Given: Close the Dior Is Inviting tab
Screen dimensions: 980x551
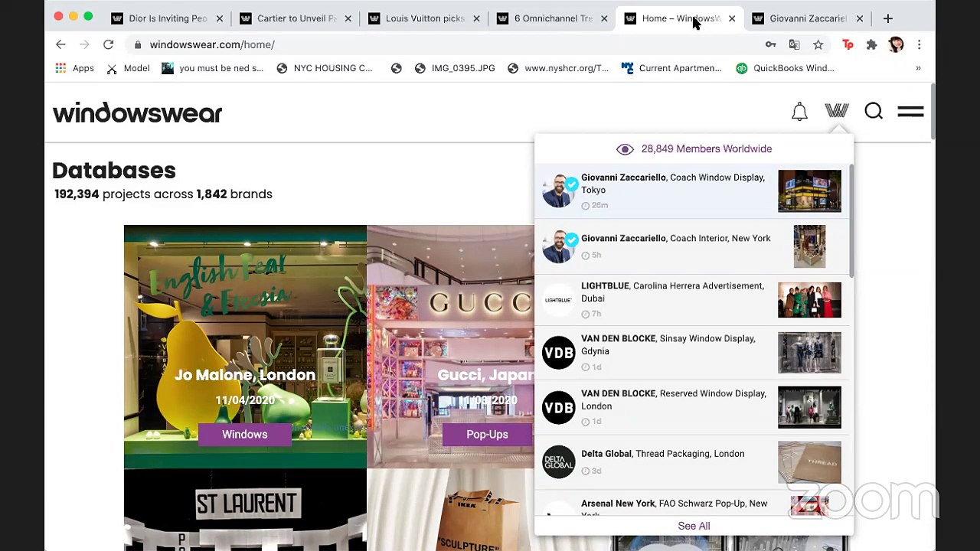Looking at the screenshot, I should [x=219, y=18].
